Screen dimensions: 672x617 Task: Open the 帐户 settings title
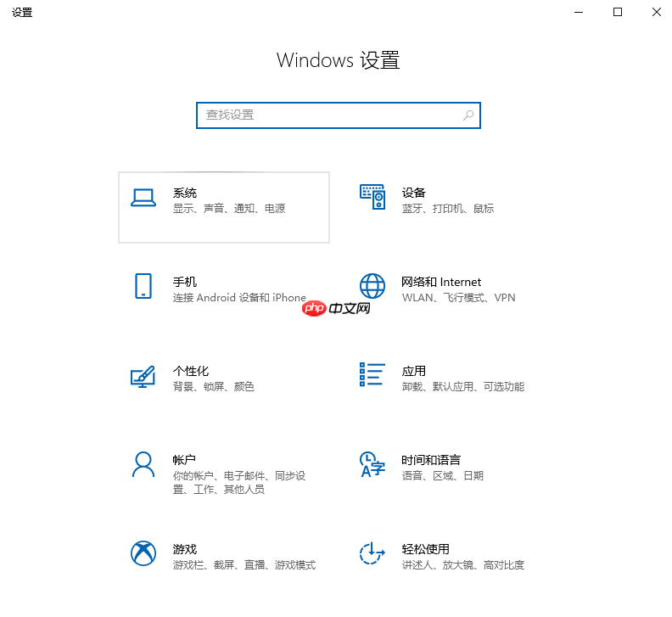(x=184, y=460)
